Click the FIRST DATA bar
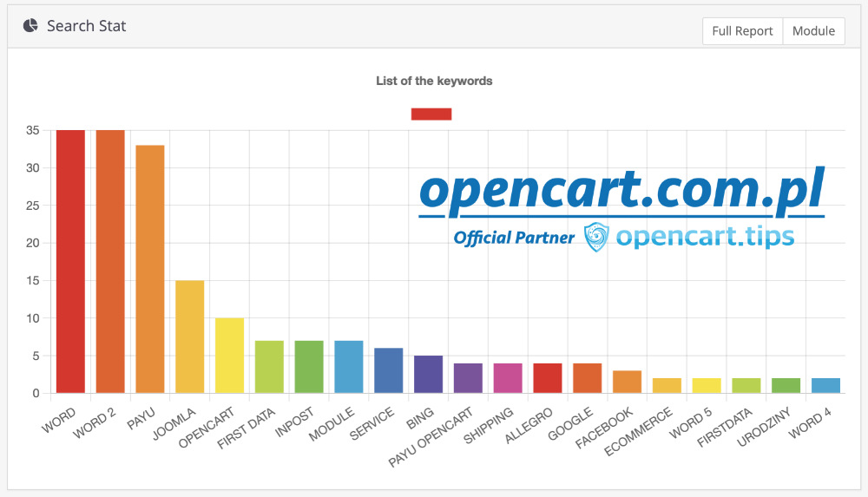868x497 pixels. pos(270,366)
